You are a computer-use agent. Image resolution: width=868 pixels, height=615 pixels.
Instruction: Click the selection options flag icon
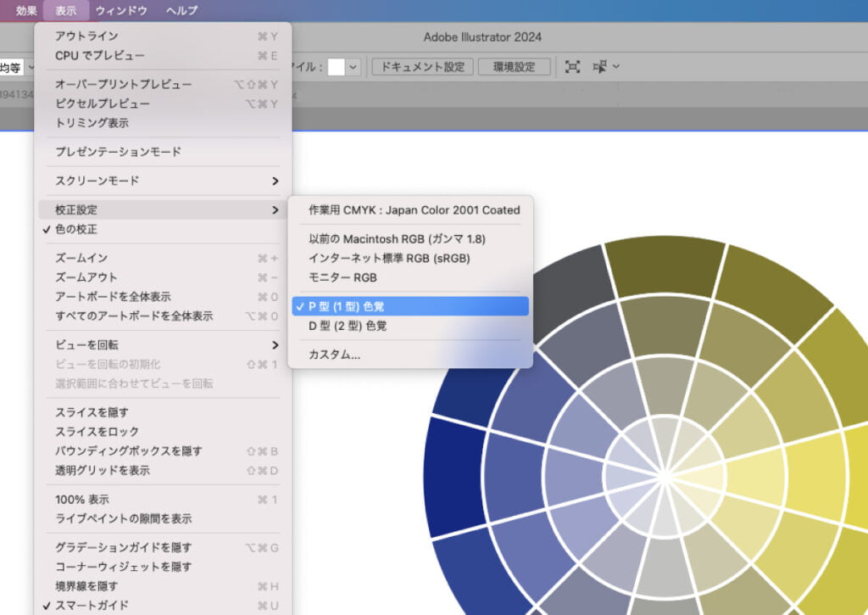click(x=600, y=66)
